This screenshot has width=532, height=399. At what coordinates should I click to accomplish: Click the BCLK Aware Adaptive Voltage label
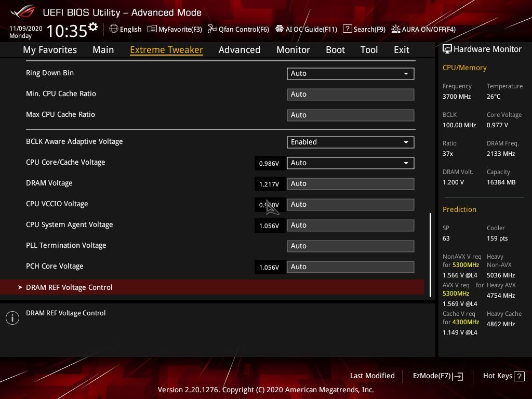(74, 141)
